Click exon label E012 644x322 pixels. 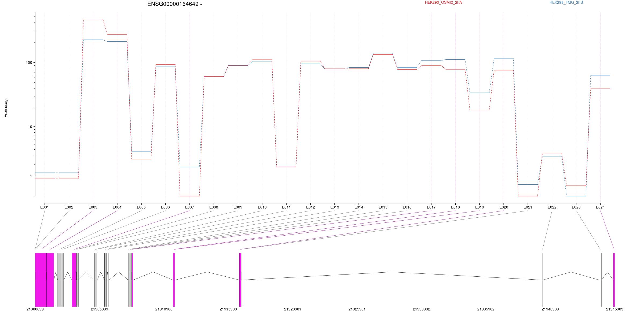pyautogui.click(x=310, y=207)
